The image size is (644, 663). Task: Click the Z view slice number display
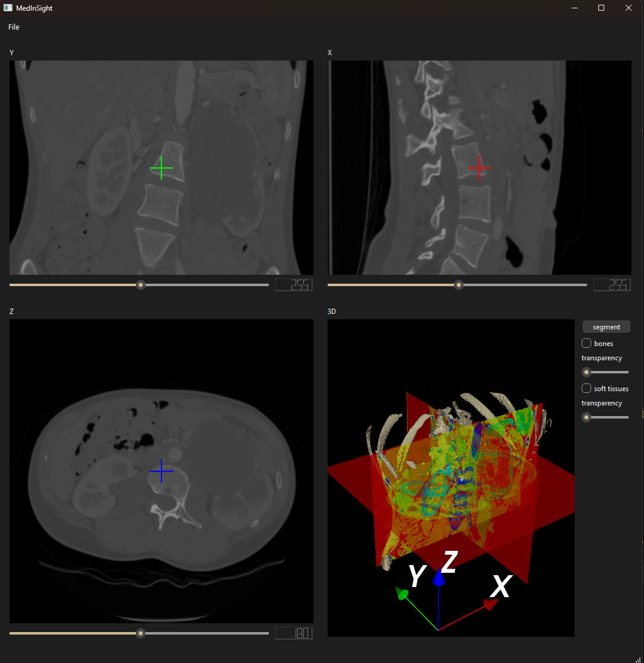coord(294,633)
